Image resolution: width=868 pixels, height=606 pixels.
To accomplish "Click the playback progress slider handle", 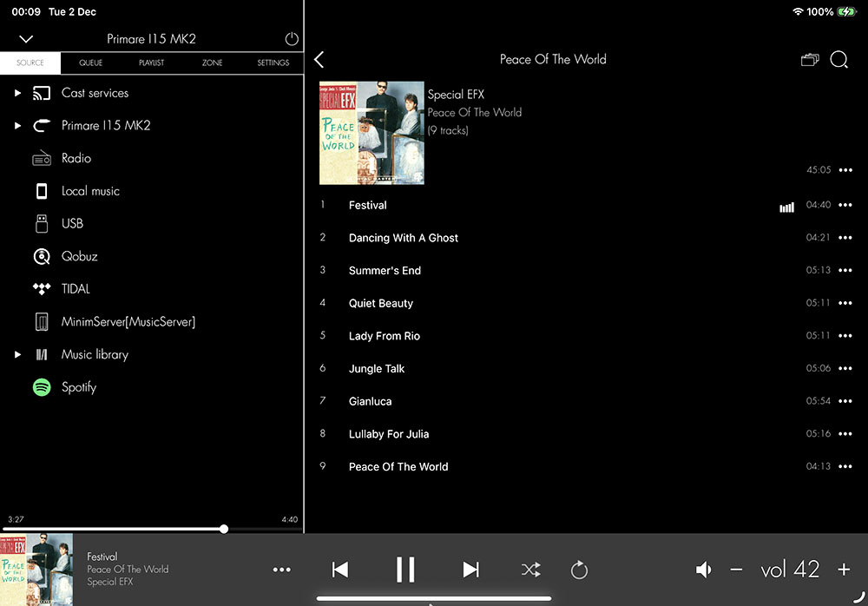I will point(224,529).
